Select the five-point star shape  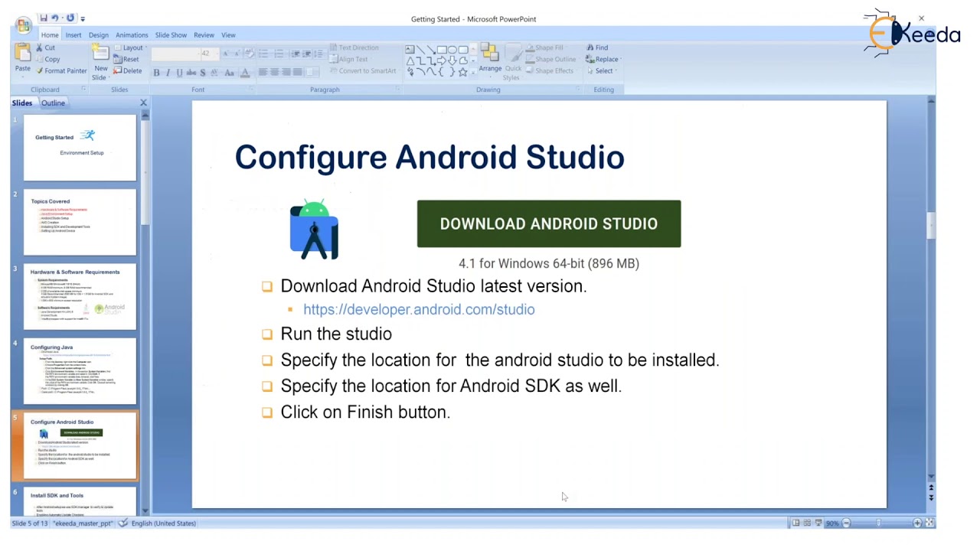pos(462,71)
